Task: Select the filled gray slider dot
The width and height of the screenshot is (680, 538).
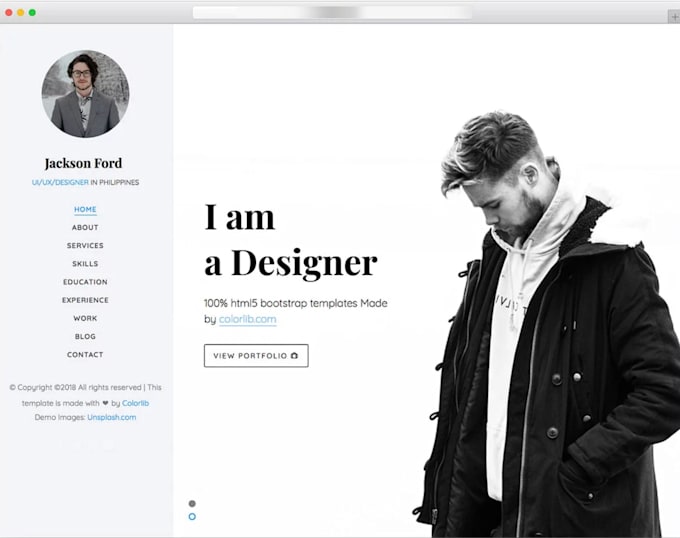Action: pos(192,504)
